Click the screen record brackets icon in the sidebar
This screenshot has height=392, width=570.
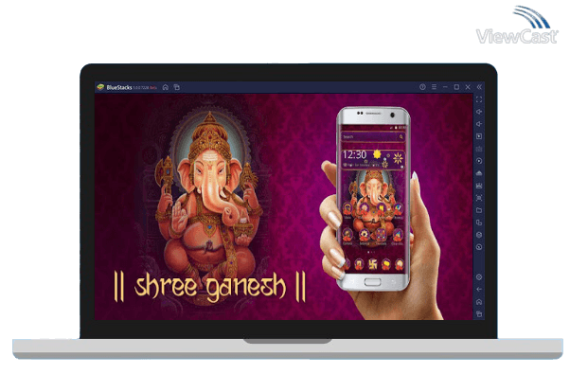click(x=479, y=198)
